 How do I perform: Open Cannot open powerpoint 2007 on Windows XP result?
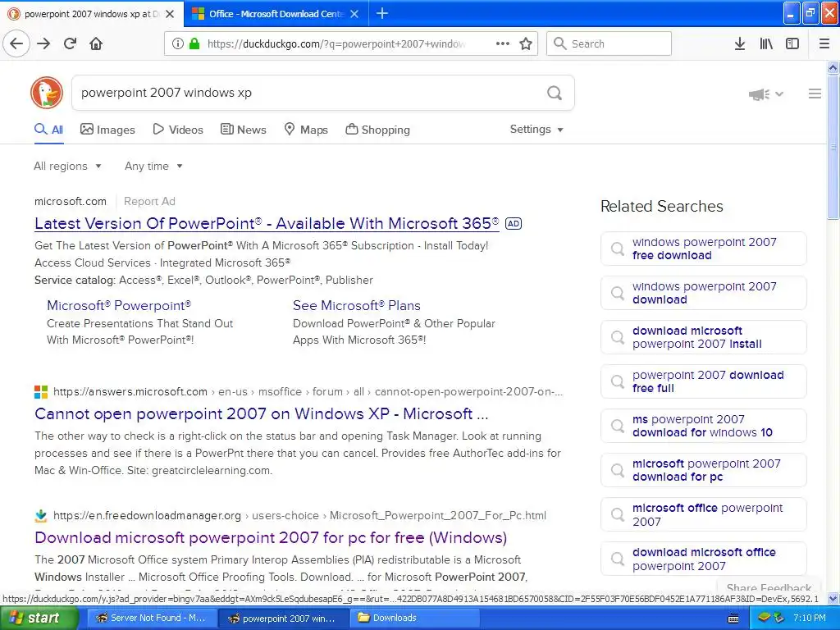click(262, 413)
